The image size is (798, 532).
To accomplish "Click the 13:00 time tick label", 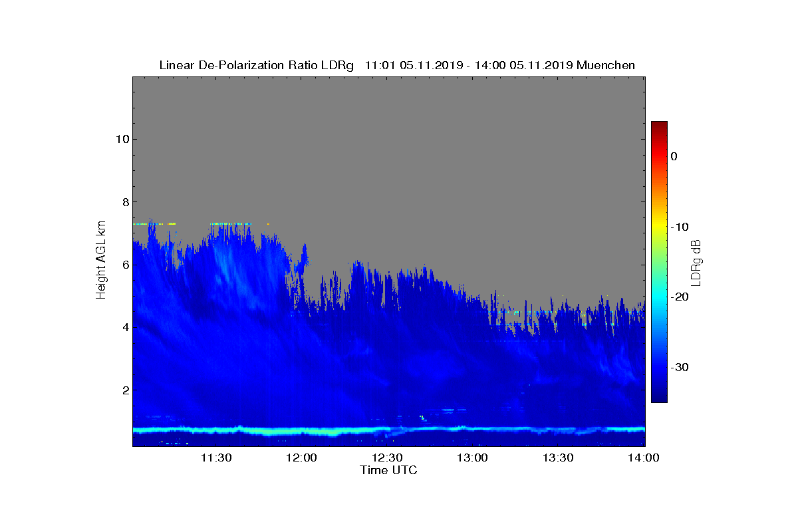I will (473, 458).
